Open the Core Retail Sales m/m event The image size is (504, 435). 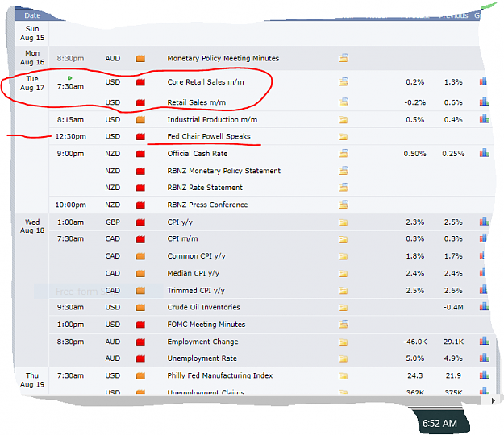point(206,82)
